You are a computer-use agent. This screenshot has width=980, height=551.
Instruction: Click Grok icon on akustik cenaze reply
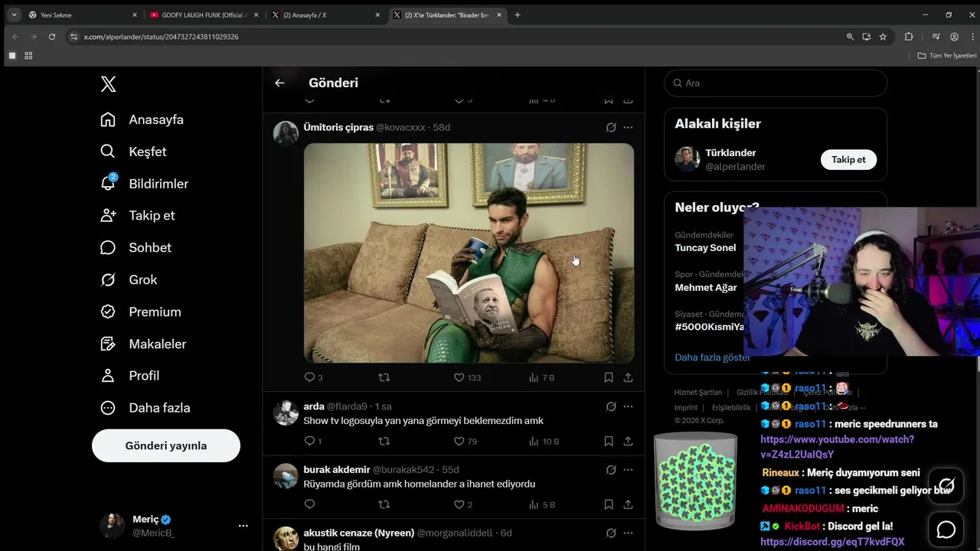point(611,533)
